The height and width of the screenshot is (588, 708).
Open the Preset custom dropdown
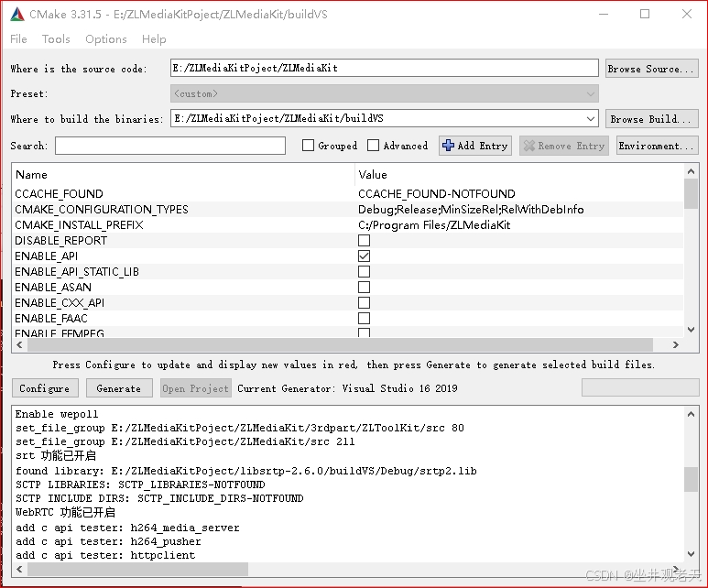tap(385, 94)
